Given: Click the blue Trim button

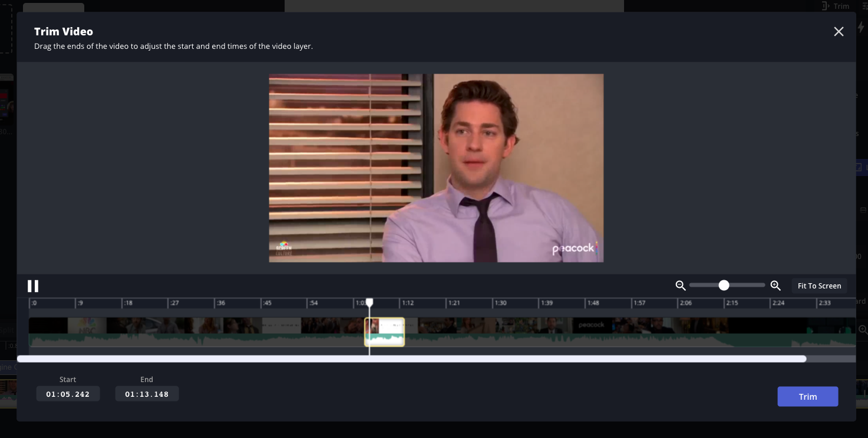Looking at the screenshot, I should click(x=807, y=396).
